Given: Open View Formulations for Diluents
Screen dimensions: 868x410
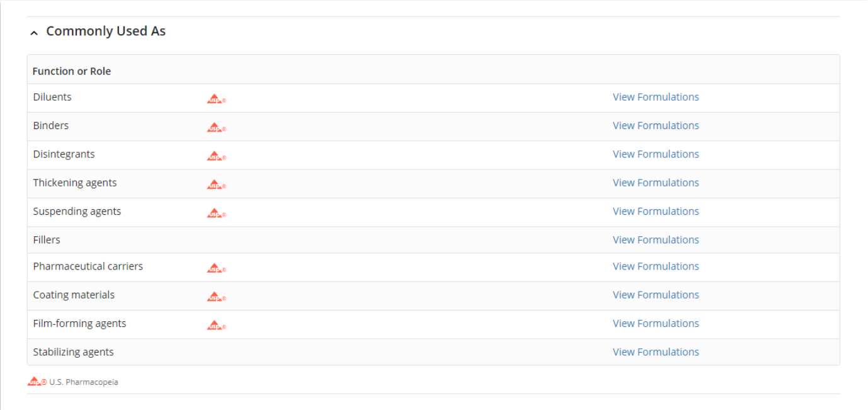Looking at the screenshot, I should pos(656,97).
